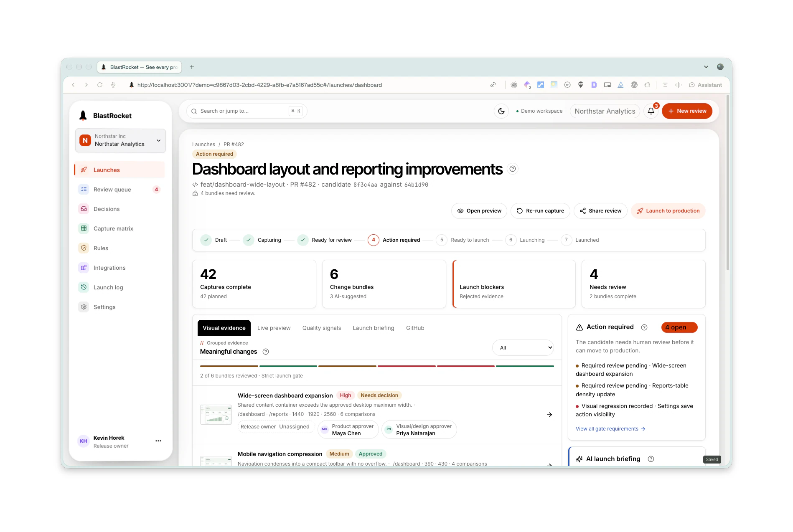
Task: Go to Decisions page
Action: [x=119, y=209]
